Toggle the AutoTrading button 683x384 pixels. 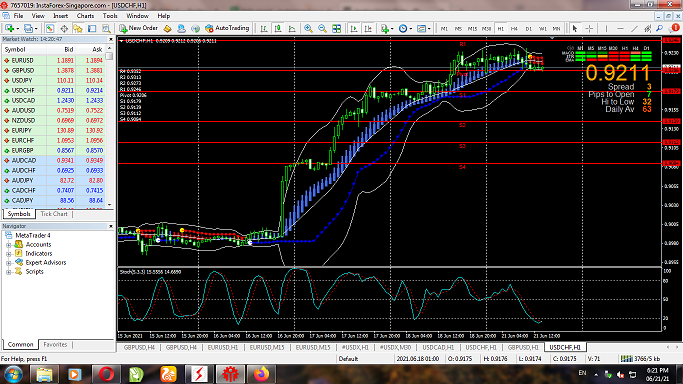(x=227, y=28)
